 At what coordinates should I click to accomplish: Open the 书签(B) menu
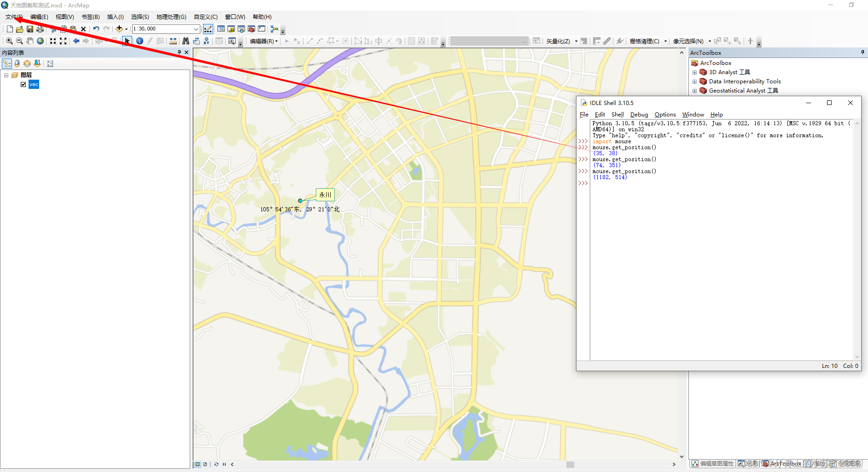pyautogui.click(x=91, y=17)
